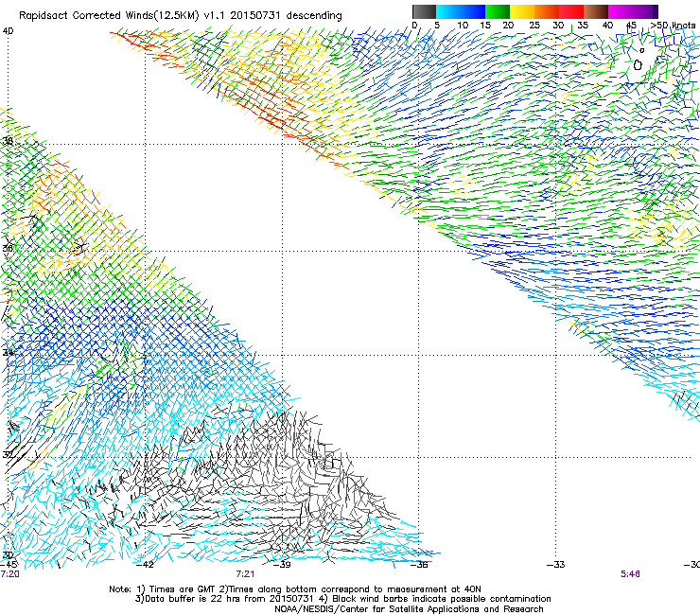Click the longitude label '-33' on the bottom axis
The height and width of the screenshot is (615, 700).
click(556, 565)
